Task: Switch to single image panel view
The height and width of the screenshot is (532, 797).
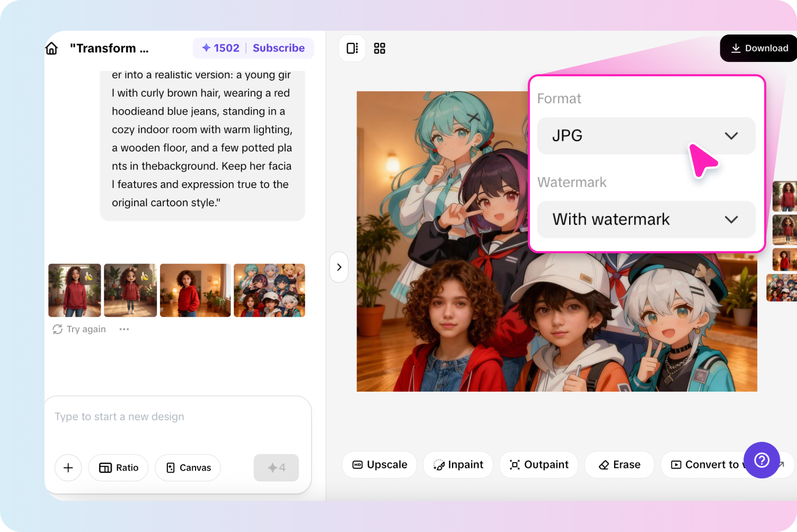Action: [x=352, y=48]
